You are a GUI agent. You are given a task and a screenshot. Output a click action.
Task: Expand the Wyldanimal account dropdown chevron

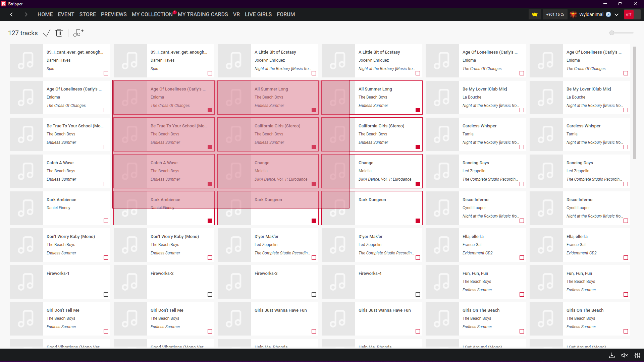(x=616, y=14)
